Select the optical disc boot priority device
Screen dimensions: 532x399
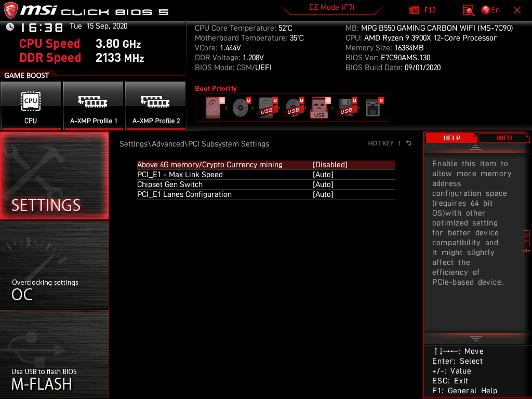click(x=242, y=108)
